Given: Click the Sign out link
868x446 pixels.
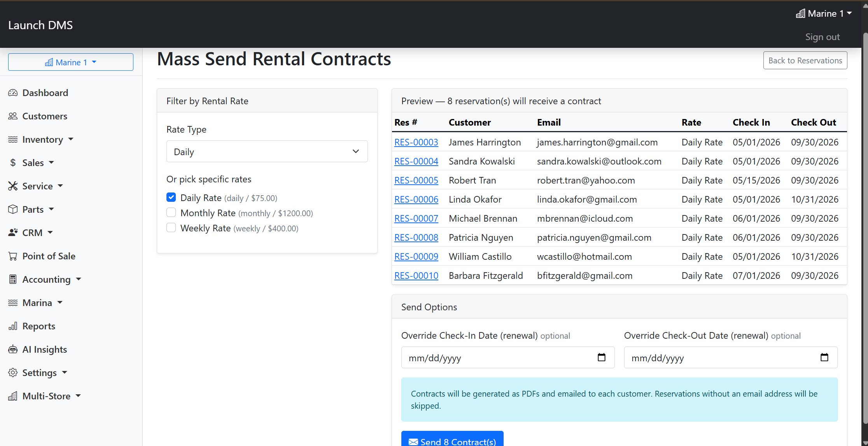Looking at the screenshot, I should (822, 37).
